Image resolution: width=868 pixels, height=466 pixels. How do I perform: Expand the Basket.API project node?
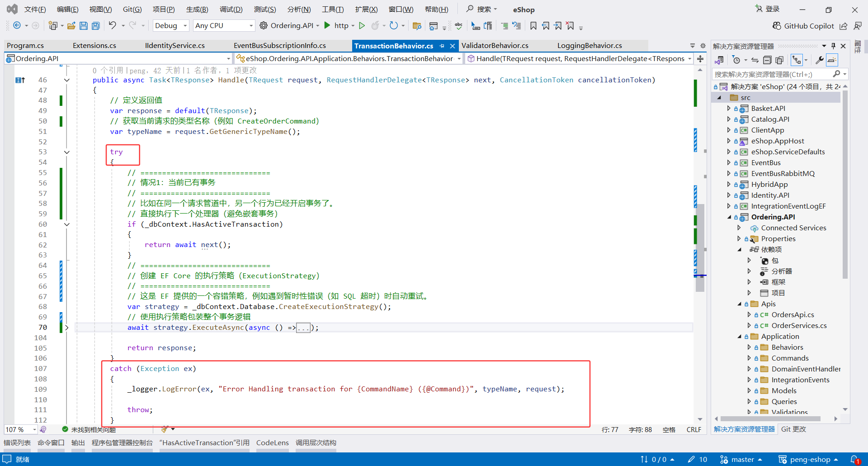728,109
